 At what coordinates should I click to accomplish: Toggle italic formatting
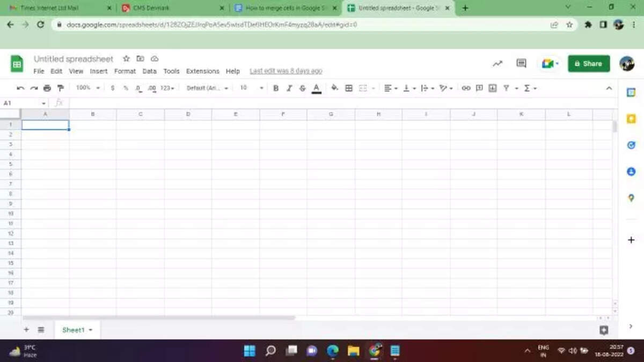(x=289, y=88)
